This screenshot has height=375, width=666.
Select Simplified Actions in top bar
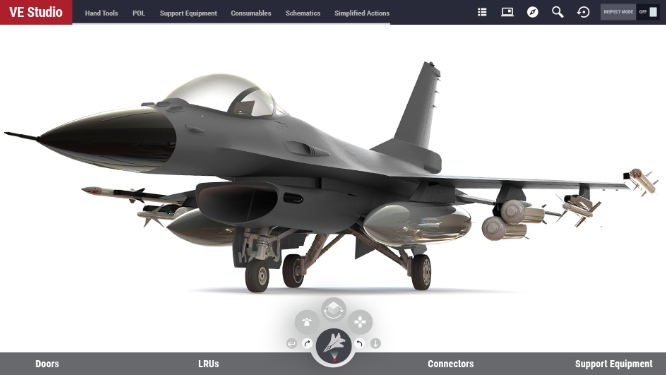pyautogui.click(x=362, y=13)
